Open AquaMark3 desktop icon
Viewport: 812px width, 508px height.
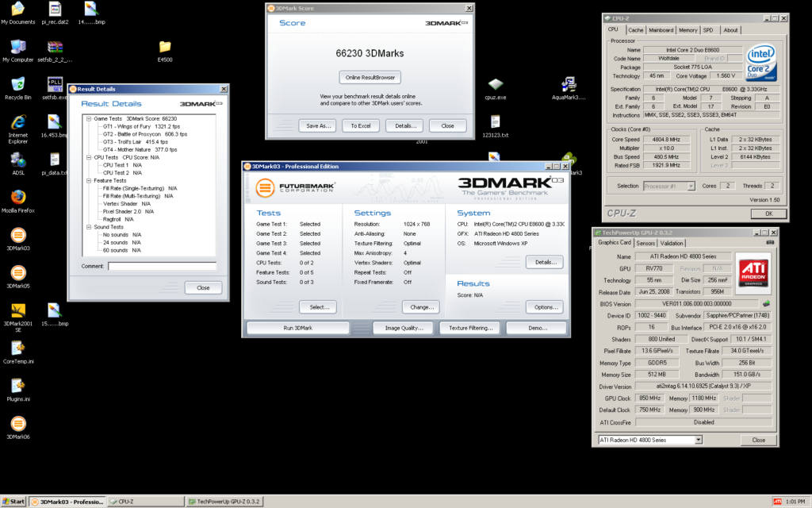tap(569, 88)
